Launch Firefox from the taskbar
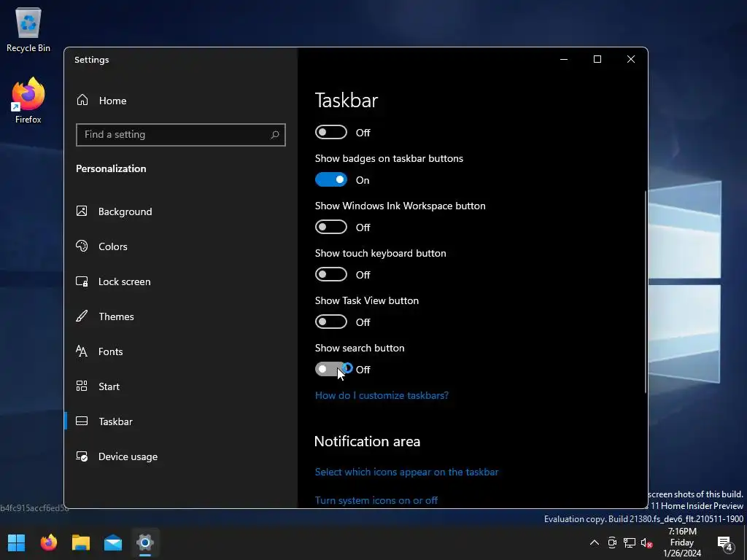The width and height of the screenshot is (747, 560). coord(49,542)
